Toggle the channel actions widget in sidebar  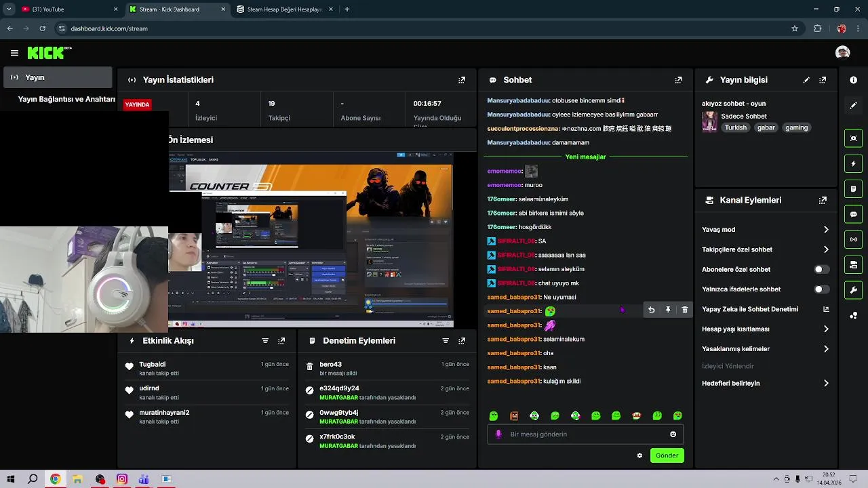click(853, 264)
